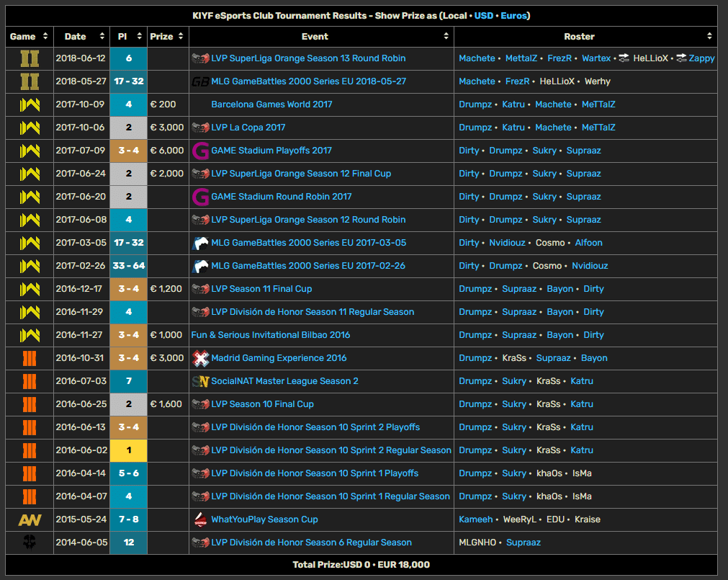Click the Ghosts skull icon for 2014-06-05

[30, 542]
